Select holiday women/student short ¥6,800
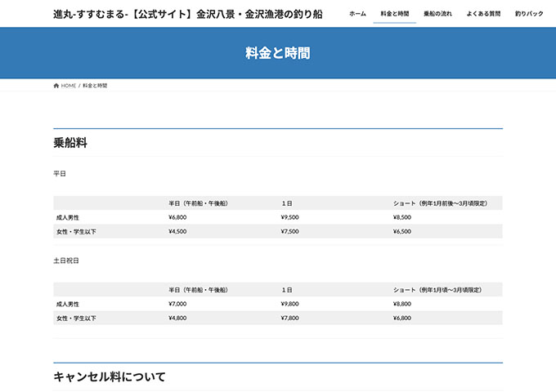Screen dimensions: 556x392 [402, 318]
